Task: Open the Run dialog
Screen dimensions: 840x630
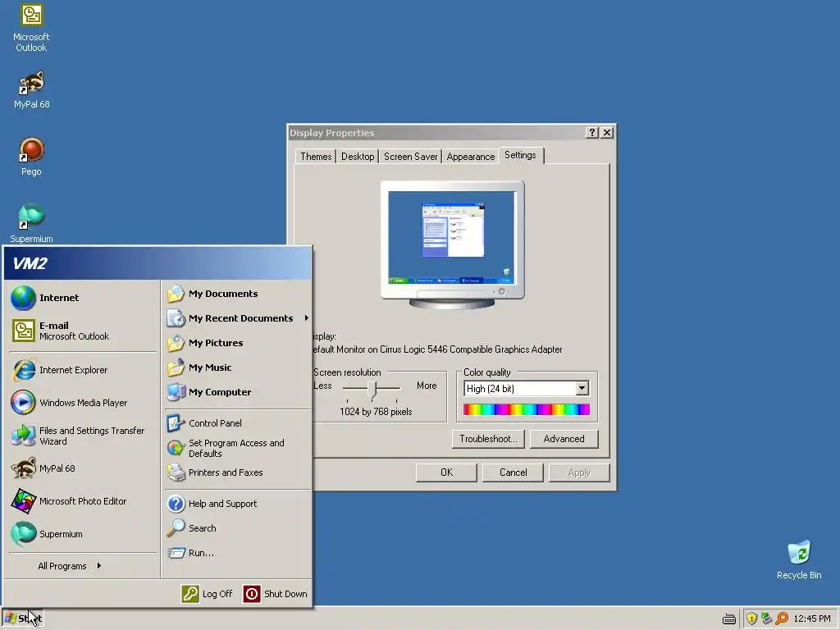Action: point(237,553)
